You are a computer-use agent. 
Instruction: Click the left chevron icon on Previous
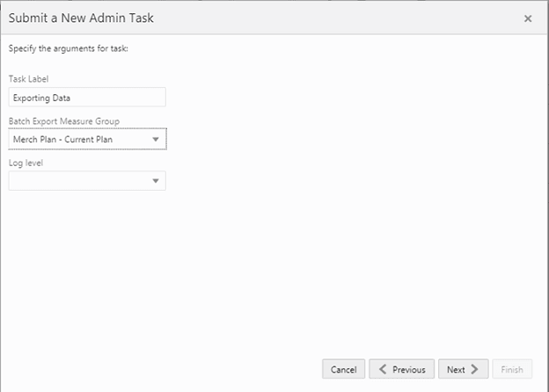click(382, 370)
